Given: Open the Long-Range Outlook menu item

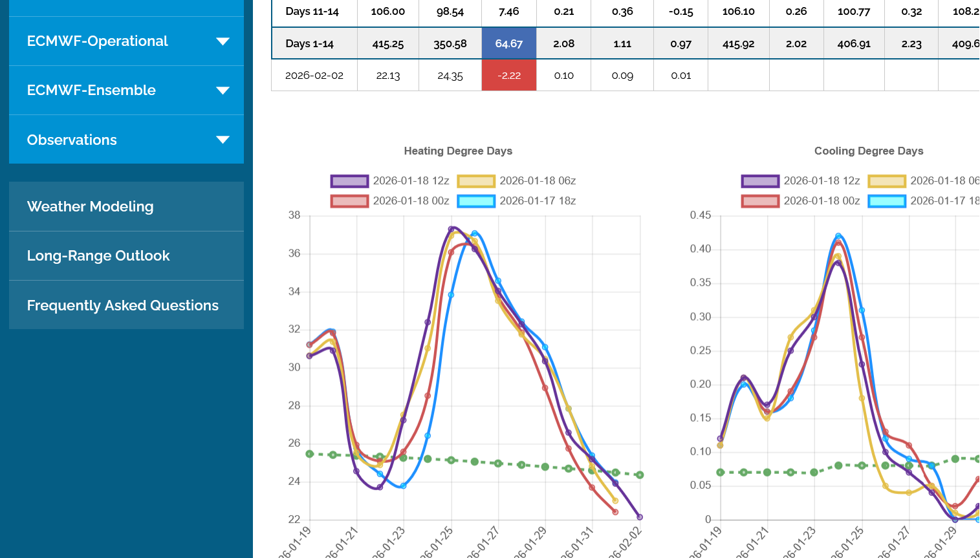Looking at the screenshot, I should pyautogui.click(x=98, y=256).
